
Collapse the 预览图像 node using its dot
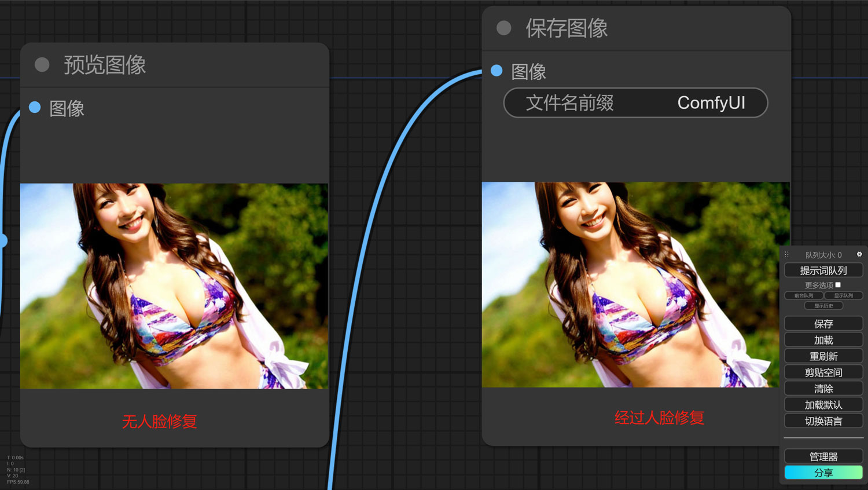(x=42, y=65)
